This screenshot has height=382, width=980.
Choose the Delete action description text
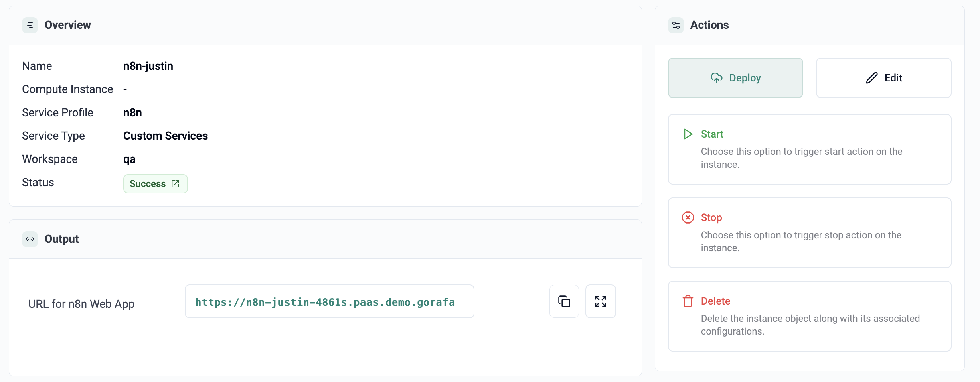point(810,325)
